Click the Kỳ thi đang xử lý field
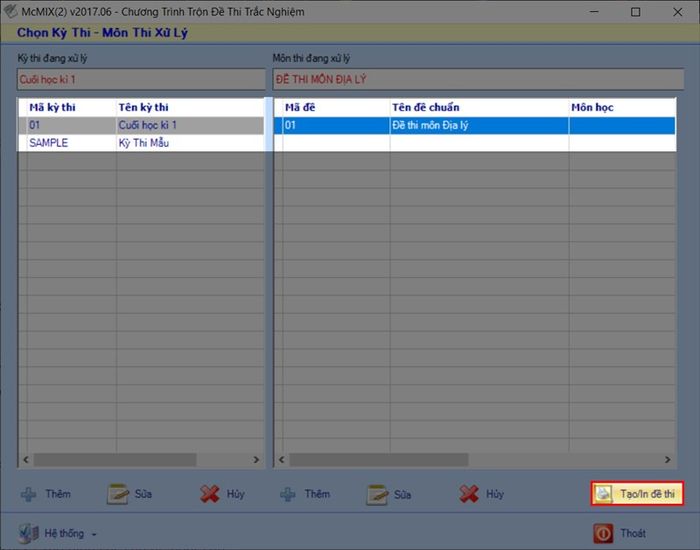This screenshot has width=700, height=550. tap(141, 79)
